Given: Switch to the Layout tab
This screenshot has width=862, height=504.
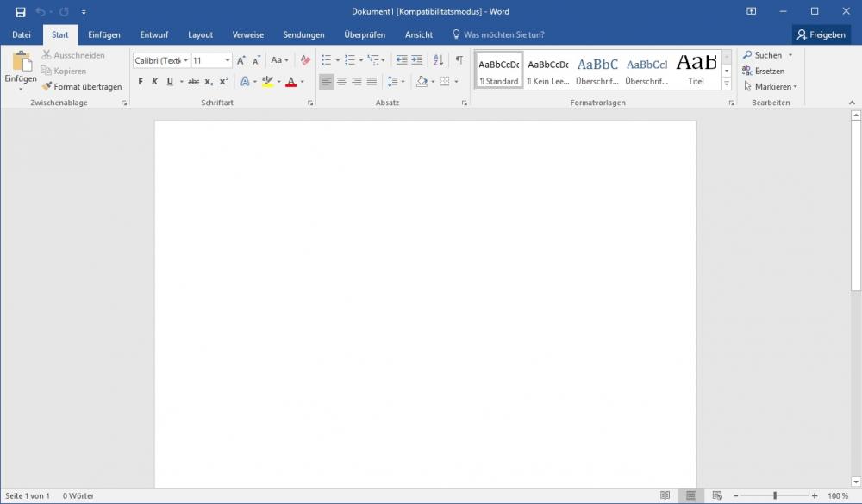Looking at the screenshot, I should coord(200,34).
